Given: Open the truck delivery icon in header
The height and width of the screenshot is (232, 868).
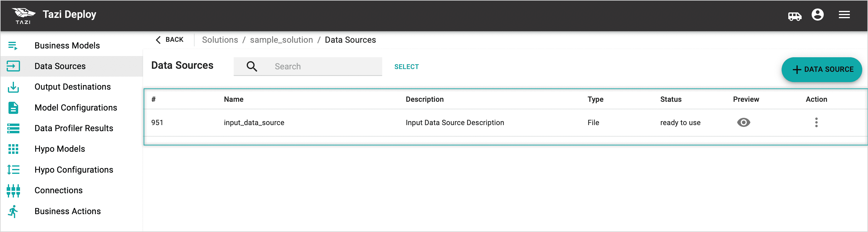Looking at the screenshot, I should pyautogui.click(x=795, y=16).
